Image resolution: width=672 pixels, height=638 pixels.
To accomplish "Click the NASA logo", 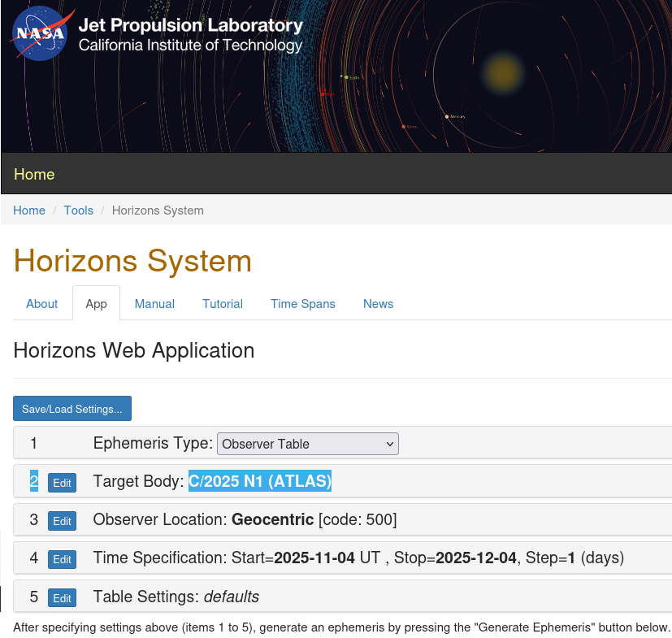I will (40, 33).
